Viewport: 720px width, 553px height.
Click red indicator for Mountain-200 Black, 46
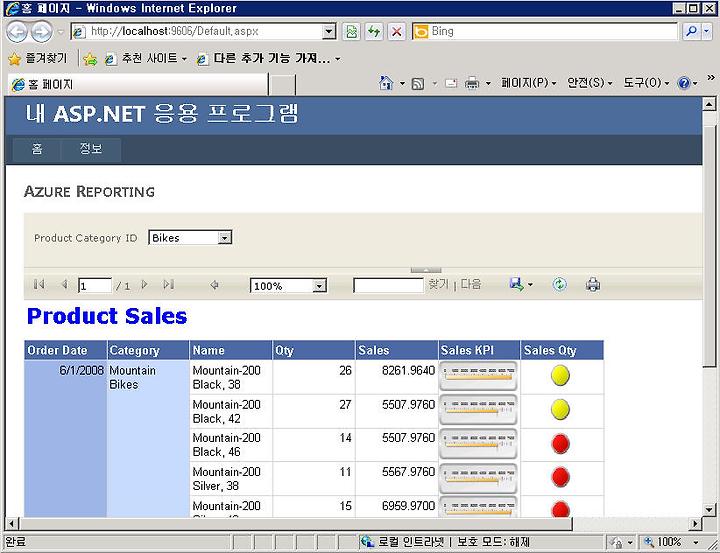[x=560, y=444]
